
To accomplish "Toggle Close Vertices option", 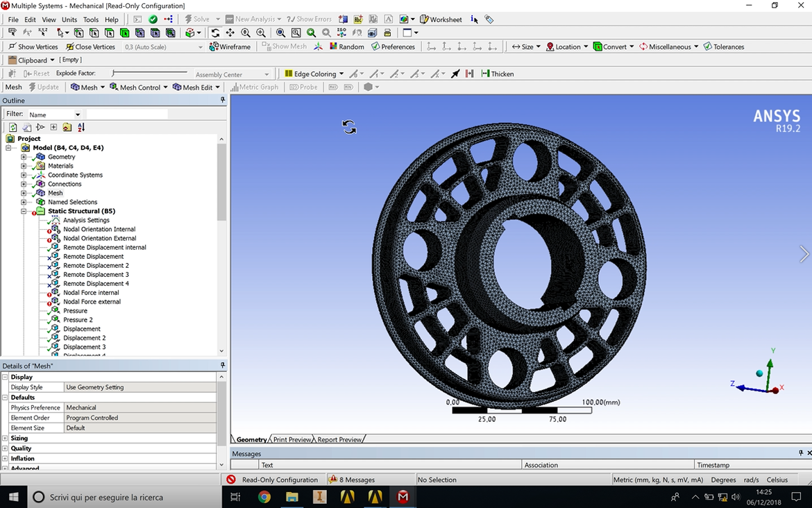I will [90, 46].
